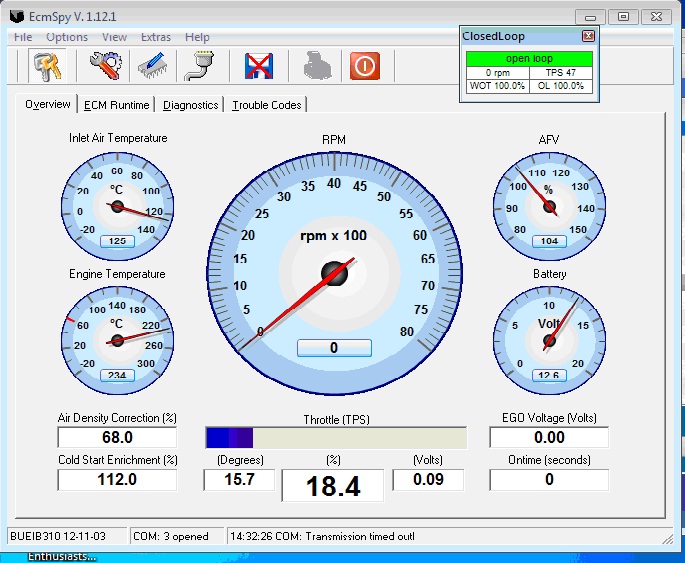Screen dimensions: 685x563
Task: Click the WOT 100.0% cell
Action: pyautogui.click(x=498, y=86)
